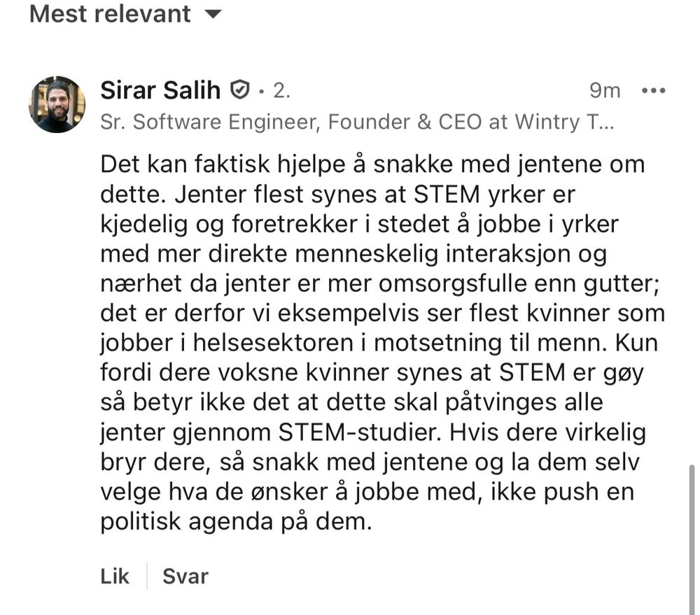Click the verified badge beside Sirar Salih

[x=239, y=90]
